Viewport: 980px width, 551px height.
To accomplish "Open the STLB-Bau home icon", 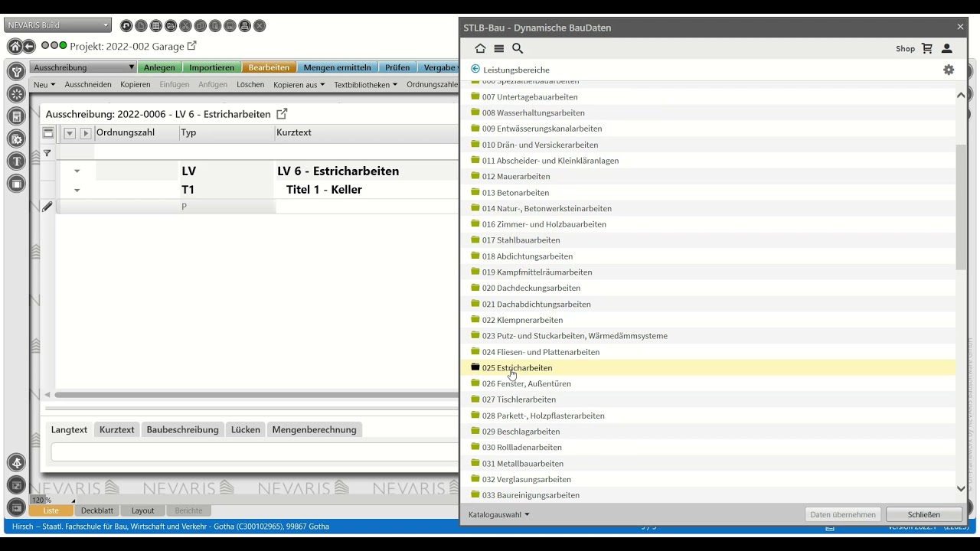I will pos(480,48).
